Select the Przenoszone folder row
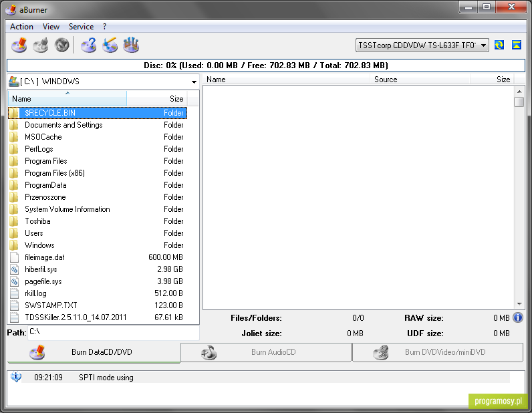This screenshot has height=413, width=532. pyautogui.click(x=98, y=197)
